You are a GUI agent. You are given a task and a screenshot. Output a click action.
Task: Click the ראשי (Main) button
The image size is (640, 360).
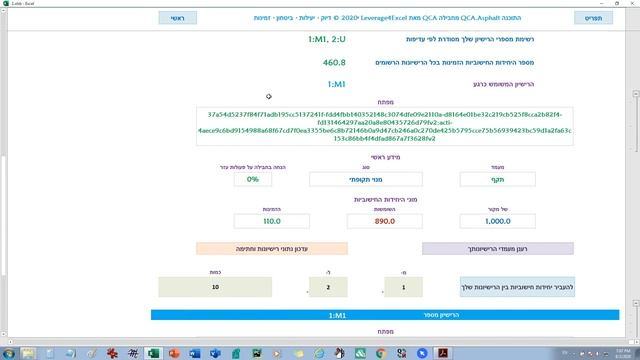[178, 18]
